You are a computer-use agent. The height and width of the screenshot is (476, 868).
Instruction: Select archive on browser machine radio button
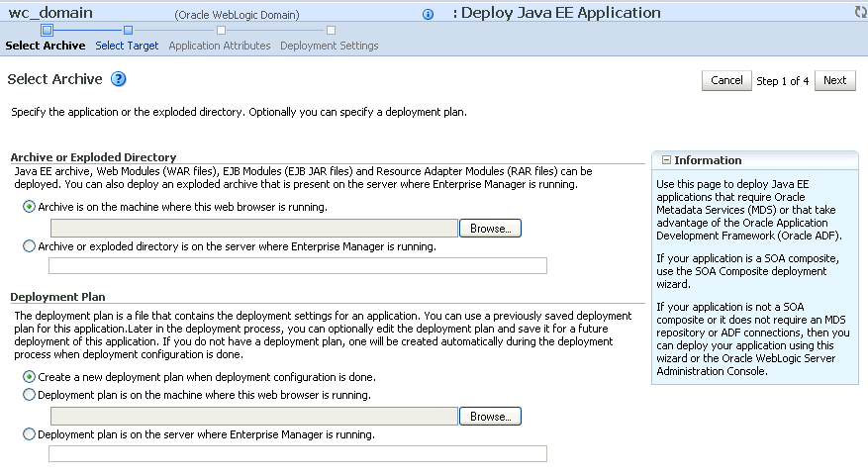point(29,207)
